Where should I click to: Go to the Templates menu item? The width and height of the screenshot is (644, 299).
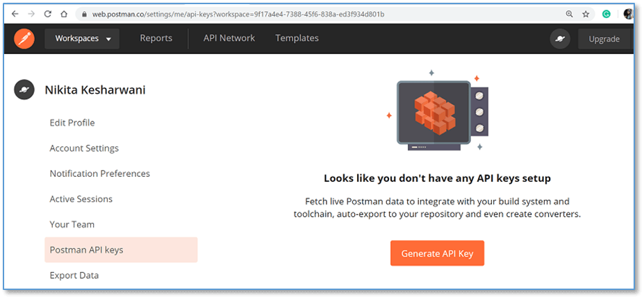coord(297,38)
